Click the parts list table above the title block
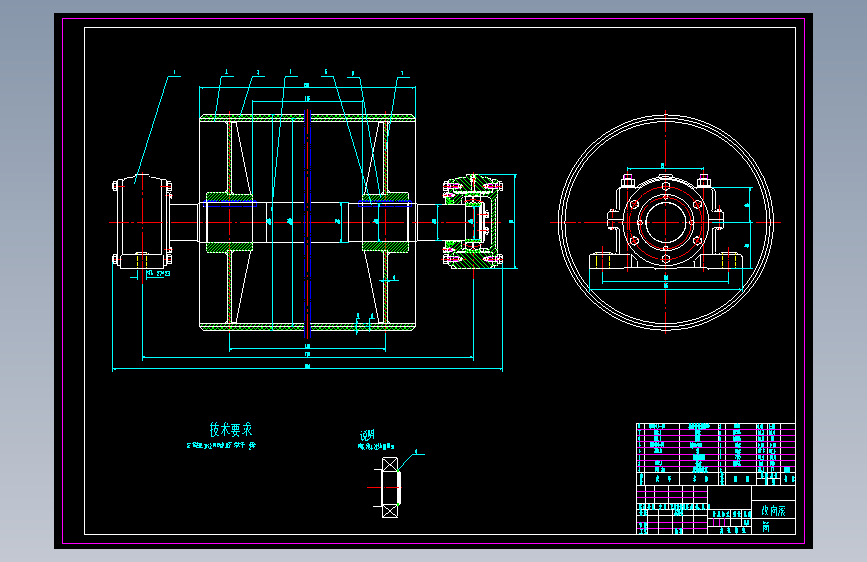 click(715, 454)
